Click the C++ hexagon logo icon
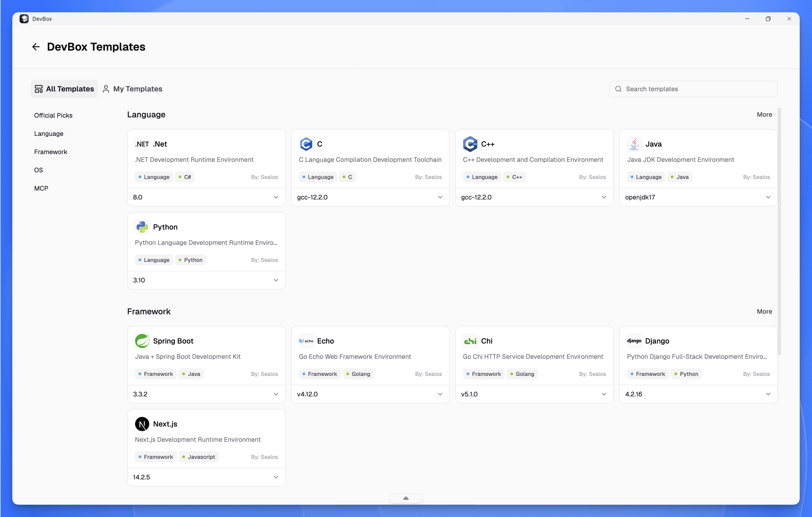 (x=470, y=144)
